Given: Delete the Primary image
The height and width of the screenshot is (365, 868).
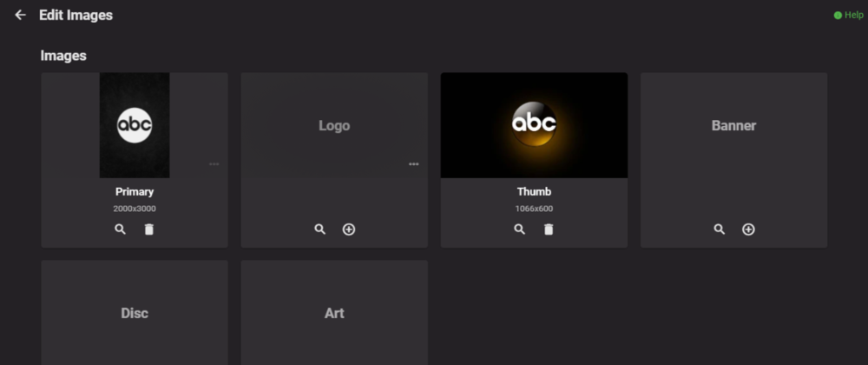Looking at the screenshot, I should click(x=149, y=229).
